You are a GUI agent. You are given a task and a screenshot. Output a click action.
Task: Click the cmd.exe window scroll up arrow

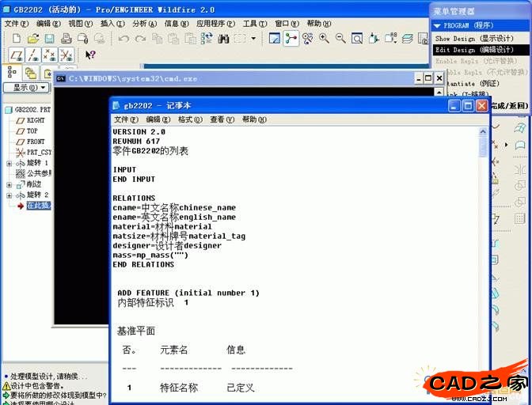439,92
